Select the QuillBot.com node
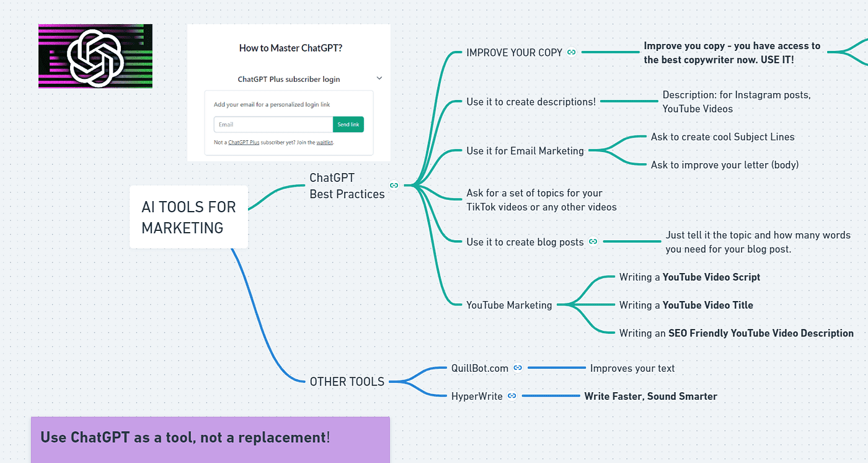Viewport: 868px width, 463px height. tap(480, 368)
